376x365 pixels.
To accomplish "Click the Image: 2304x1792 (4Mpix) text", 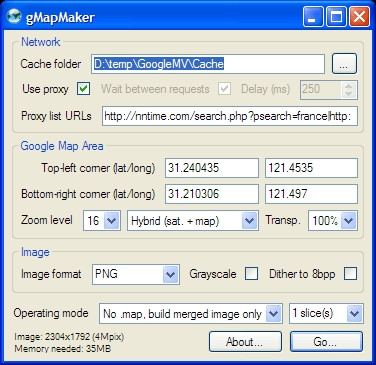I will [69, 337].
